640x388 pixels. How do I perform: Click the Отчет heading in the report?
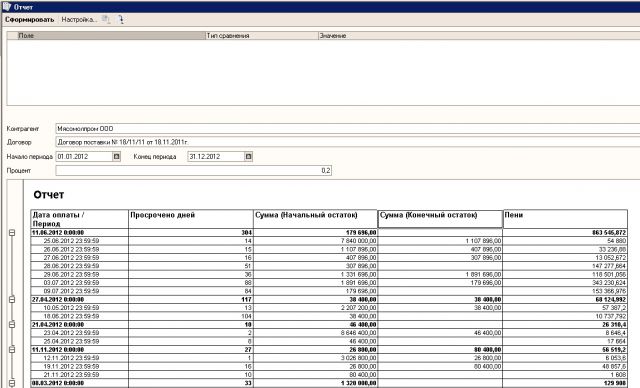click(x=49, y=195)
